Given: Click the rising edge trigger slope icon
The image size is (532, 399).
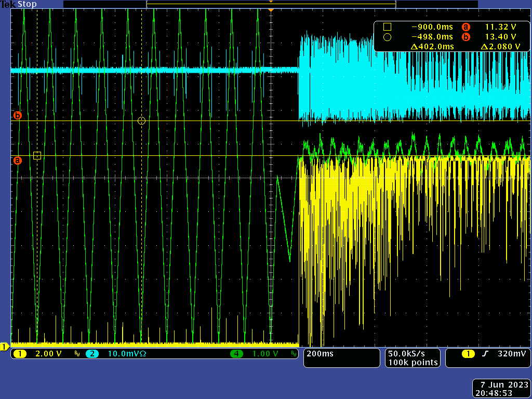Looking at the screenshot, I should 485,354.
